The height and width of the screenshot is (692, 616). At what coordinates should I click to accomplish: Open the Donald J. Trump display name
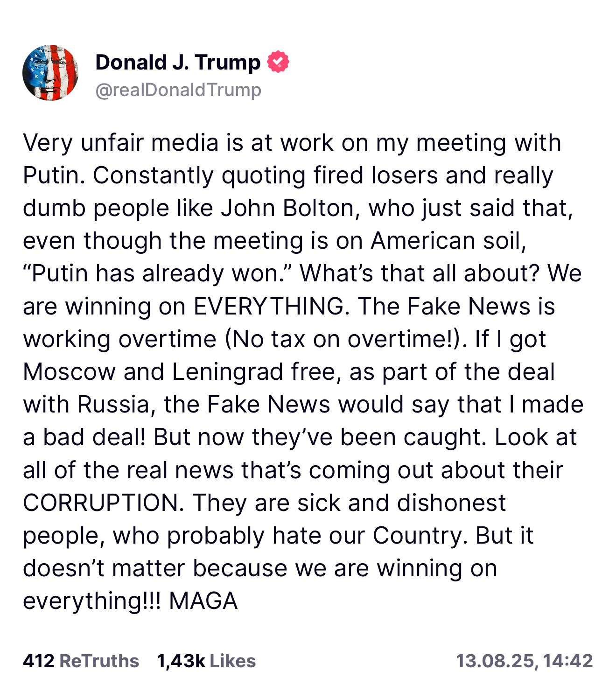178,62
